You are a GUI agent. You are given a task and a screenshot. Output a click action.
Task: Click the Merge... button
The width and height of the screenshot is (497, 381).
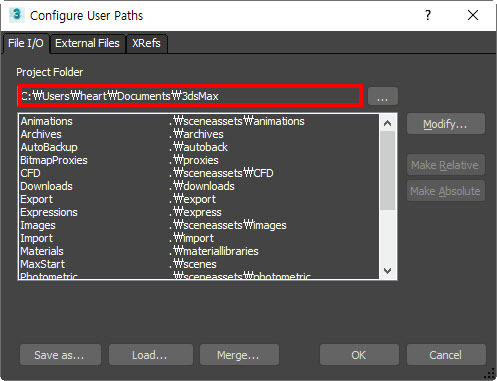click(239, 355)
